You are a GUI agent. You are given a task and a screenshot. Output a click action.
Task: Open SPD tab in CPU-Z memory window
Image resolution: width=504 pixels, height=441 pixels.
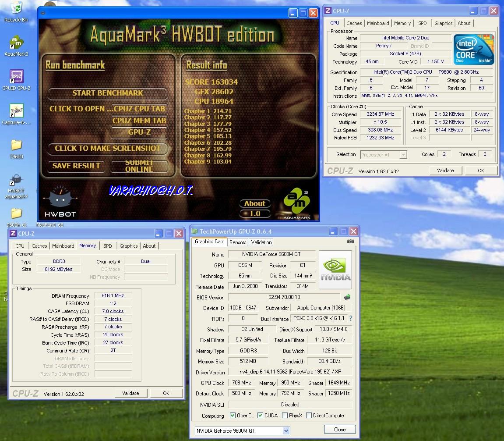click(x=107, y=245)
